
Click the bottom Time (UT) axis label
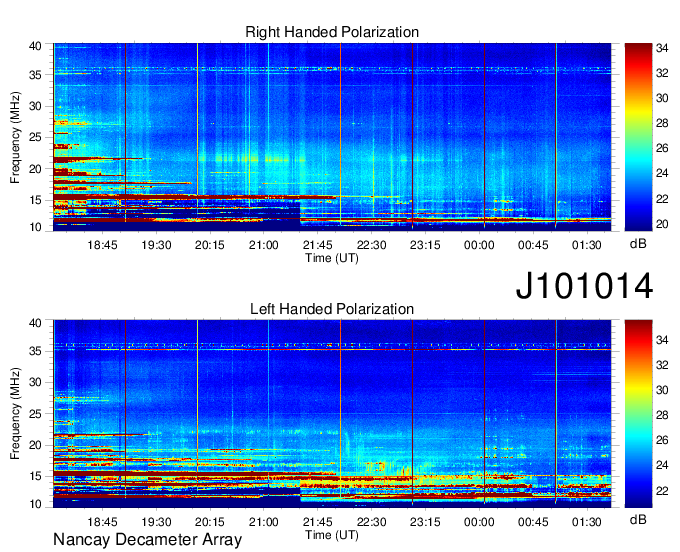(x=332, y=535)
